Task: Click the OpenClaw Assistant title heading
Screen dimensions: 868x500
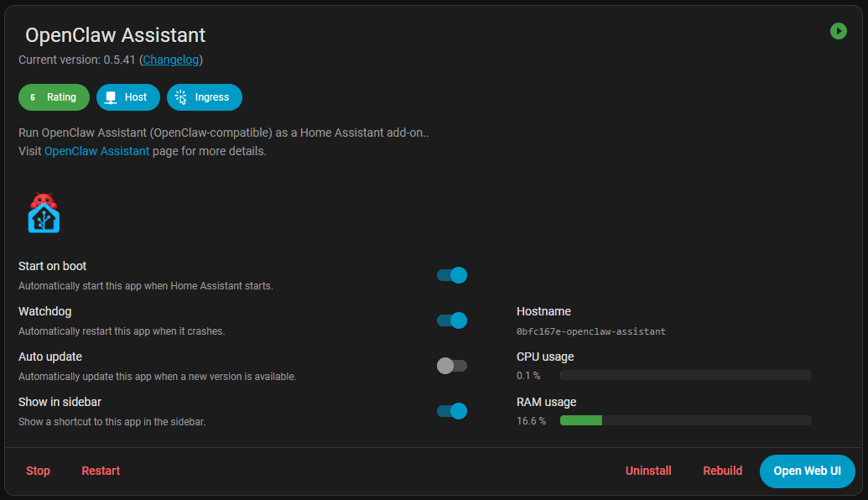Action: pyautogui.click(x=115, y=35)
